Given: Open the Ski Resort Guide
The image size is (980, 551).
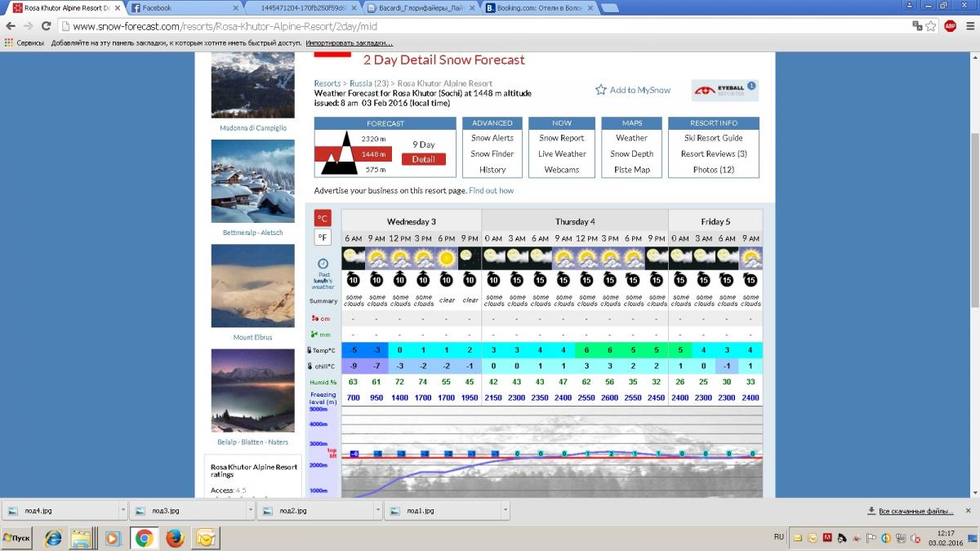Looking at the screenshot, I should [x=714, y=138].
